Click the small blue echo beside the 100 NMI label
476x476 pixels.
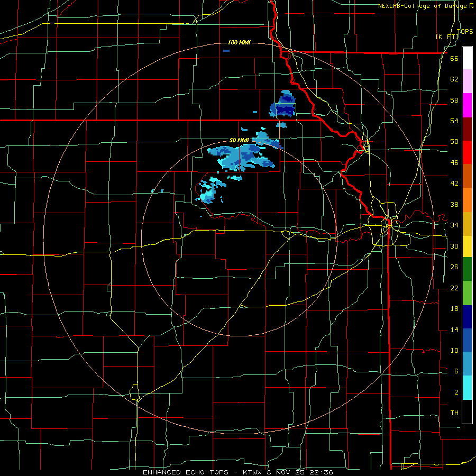pos(226,51)
